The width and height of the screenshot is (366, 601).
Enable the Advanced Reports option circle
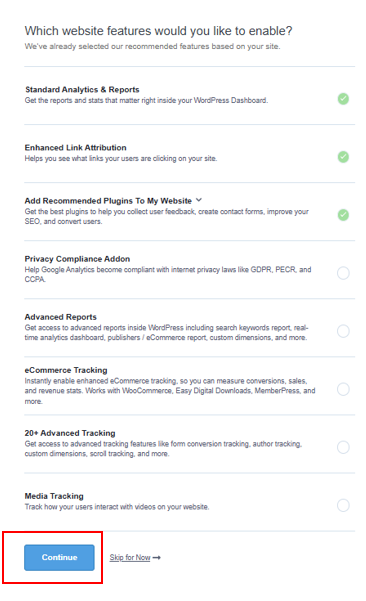tap(343, 331)
